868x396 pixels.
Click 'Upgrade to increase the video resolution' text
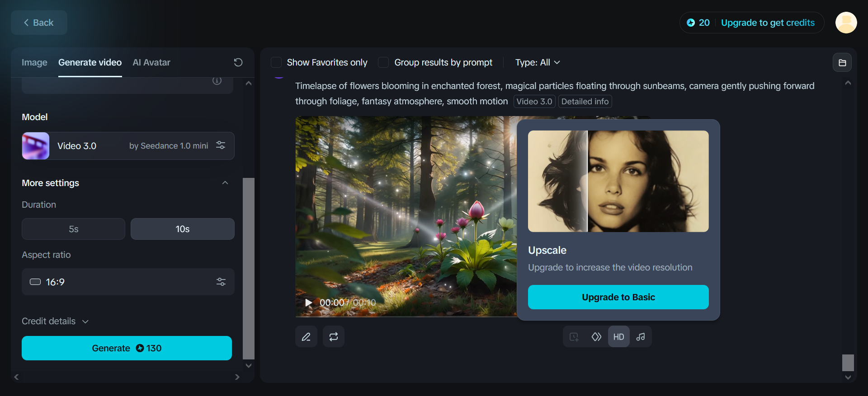(610, 267)
